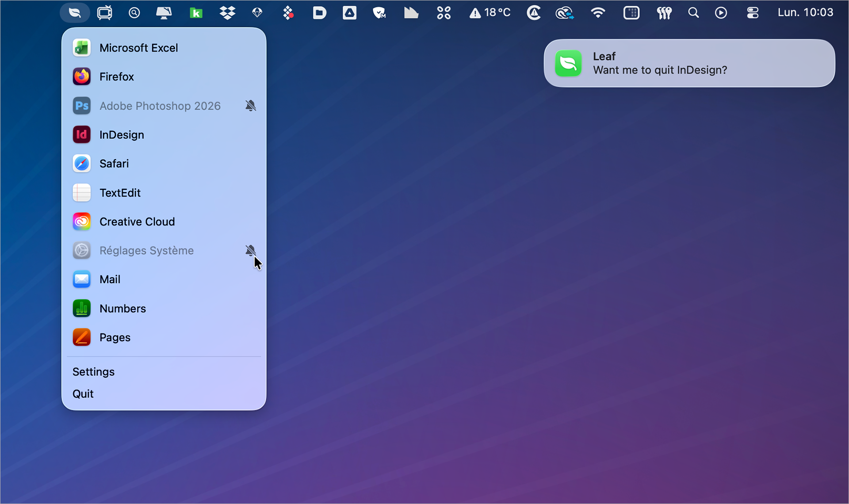849x504 pixels.
Task: Open the Google Drive menu bar icon
Action: 349,13
